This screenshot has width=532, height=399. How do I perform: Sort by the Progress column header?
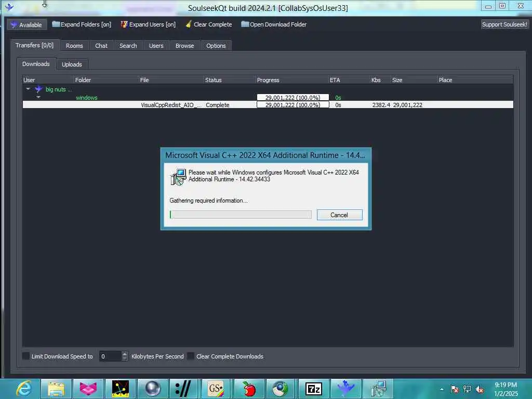point(292,80)
